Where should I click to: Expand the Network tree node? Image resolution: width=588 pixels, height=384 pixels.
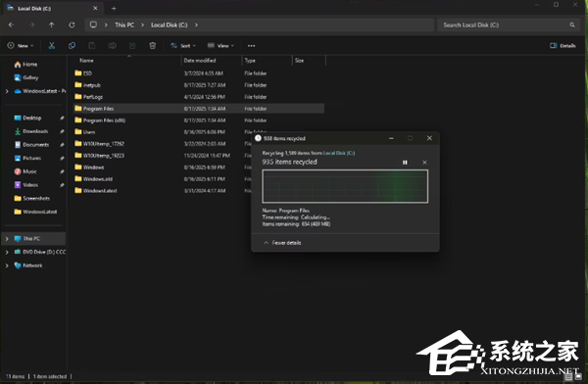pyautogui.click(x=7, y=265)
